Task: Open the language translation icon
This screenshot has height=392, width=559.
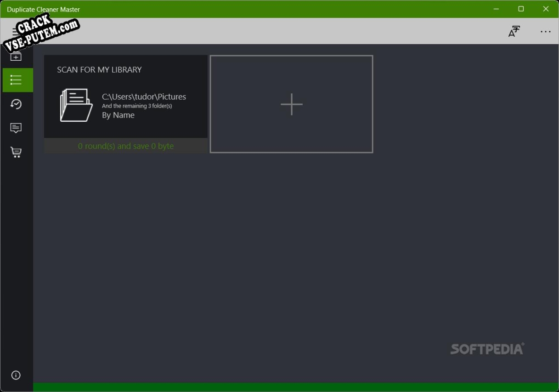Action: [514, 31]
